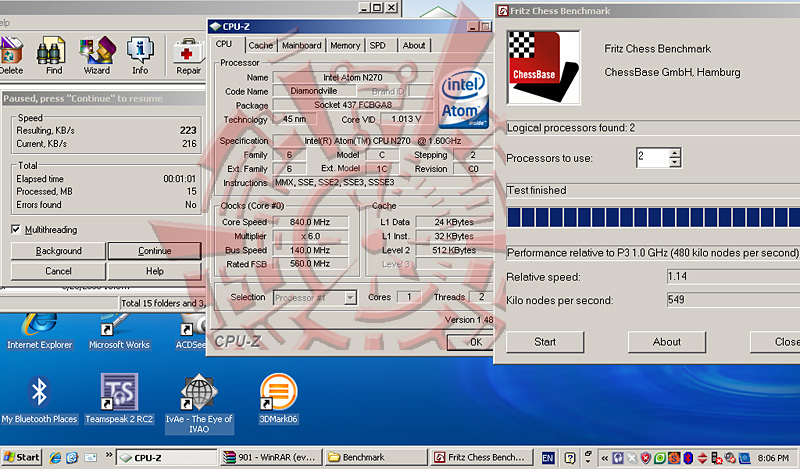Click the EN language bar indicator
Viewport: 800px width, 469px height.
(548, 458)
